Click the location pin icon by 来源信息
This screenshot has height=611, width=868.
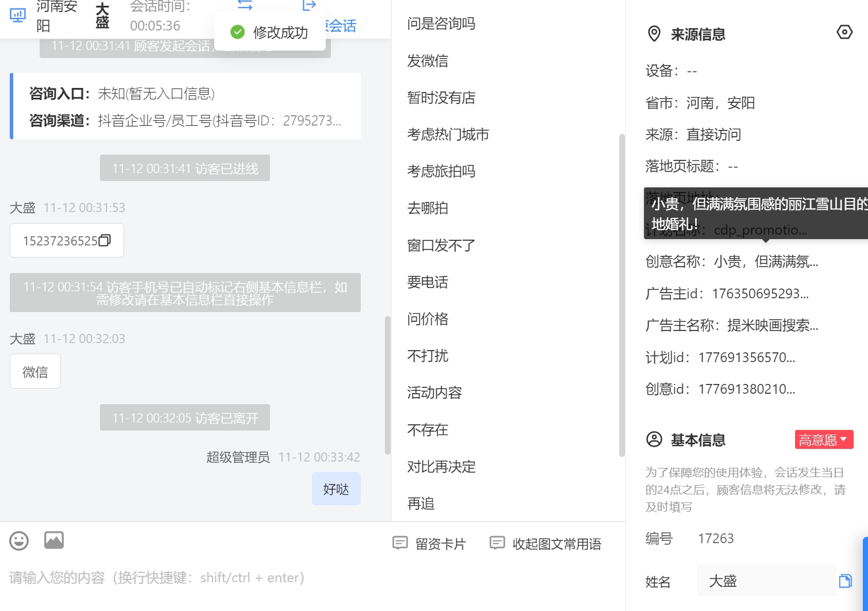click(654, 34)
